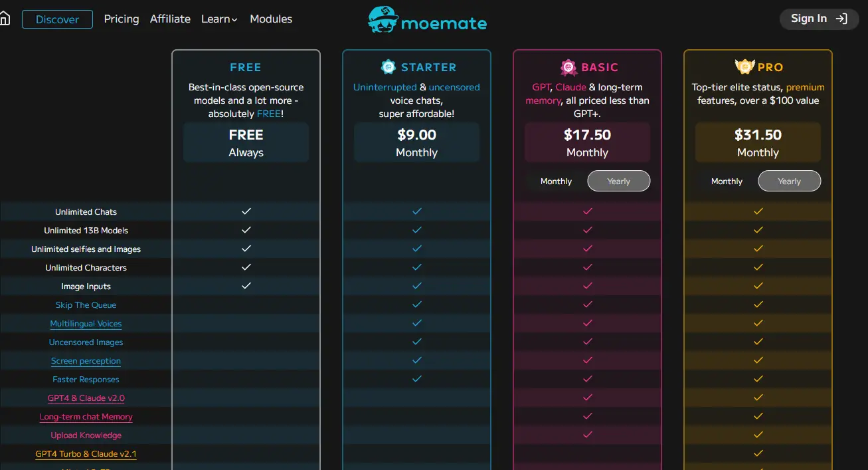The image size is (868, 470).
Task: Click the arrow icon inside Sign In button
Action: [x=842, y=19]
